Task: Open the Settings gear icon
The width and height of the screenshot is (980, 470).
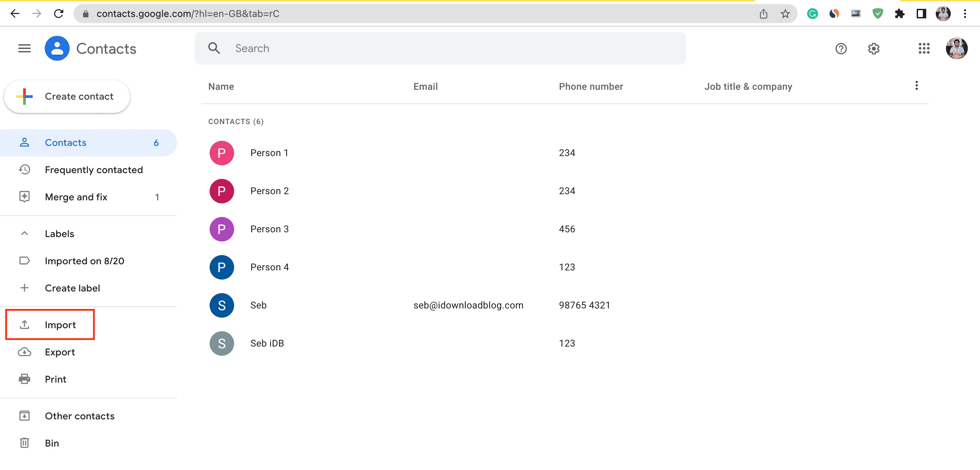Action: point(873,48)
